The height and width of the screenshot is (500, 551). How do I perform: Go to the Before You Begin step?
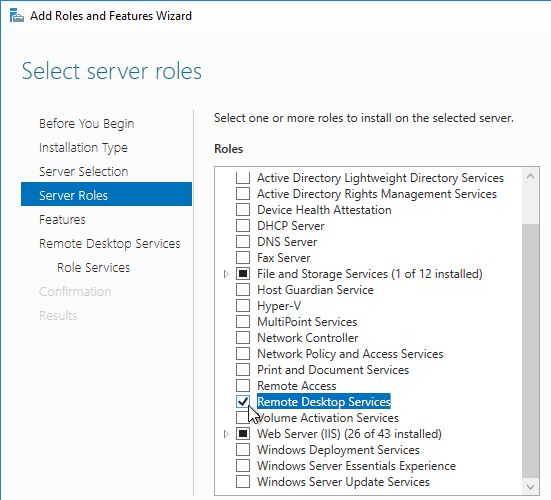[x=86, y=124]
